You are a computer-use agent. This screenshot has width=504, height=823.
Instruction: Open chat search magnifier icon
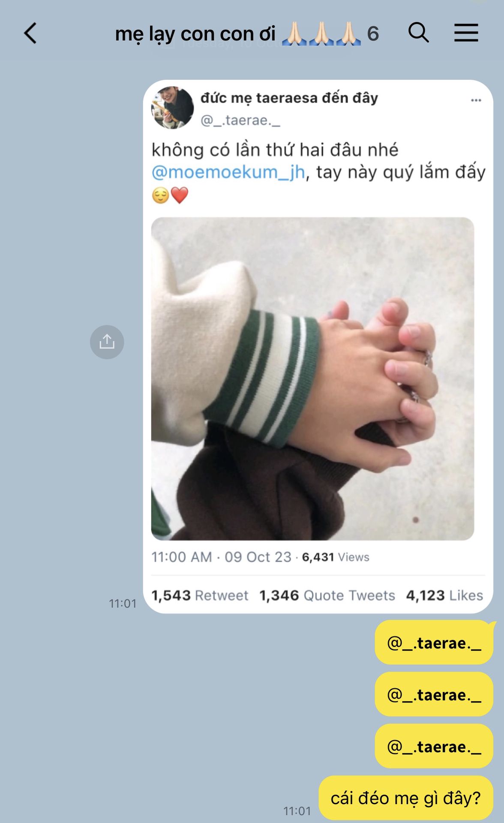pos(418,33)
